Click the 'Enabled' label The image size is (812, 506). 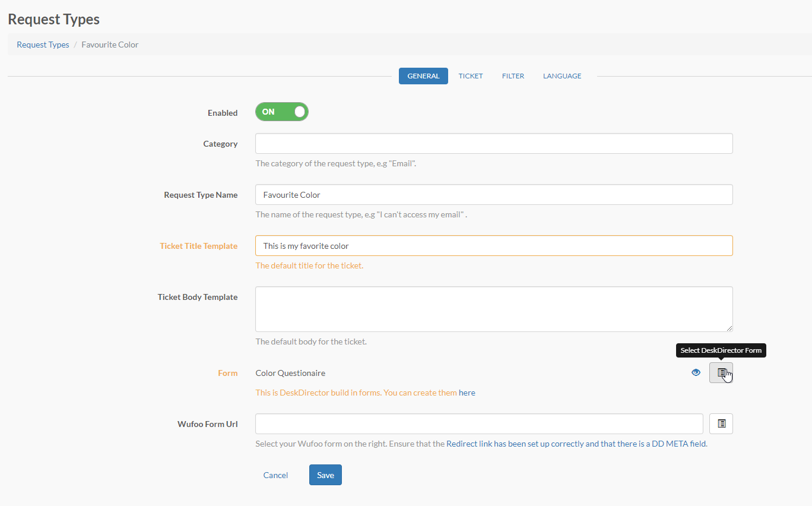[223, 113]
